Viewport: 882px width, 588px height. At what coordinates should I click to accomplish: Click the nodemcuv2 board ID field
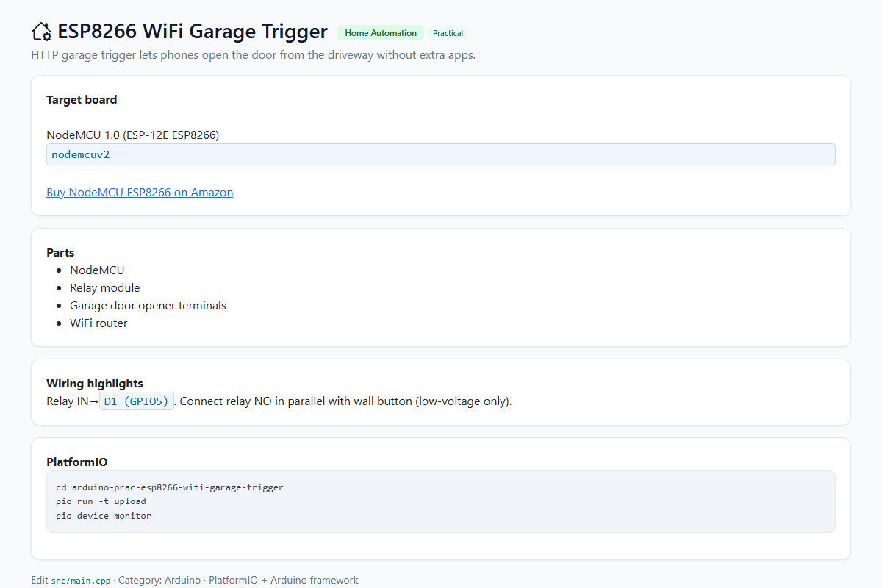(441, 154)
